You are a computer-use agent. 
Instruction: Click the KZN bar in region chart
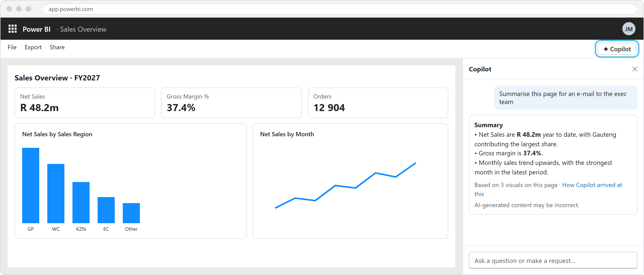81,203
